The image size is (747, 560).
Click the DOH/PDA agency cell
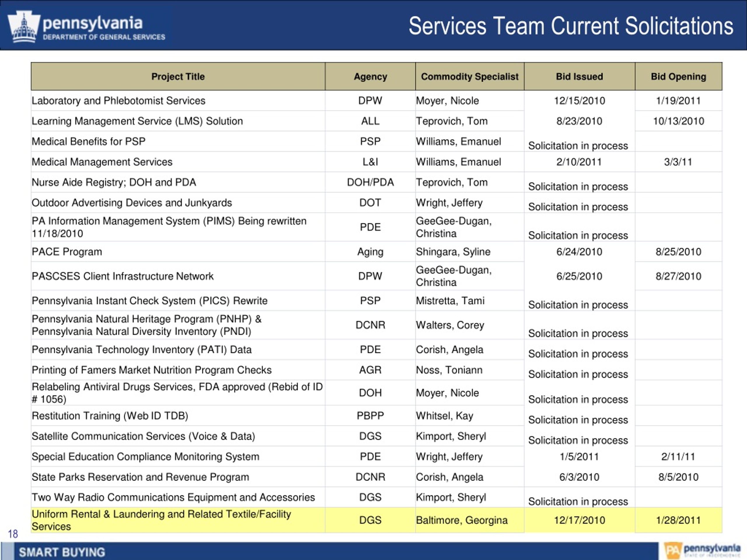tap(371, 182)
